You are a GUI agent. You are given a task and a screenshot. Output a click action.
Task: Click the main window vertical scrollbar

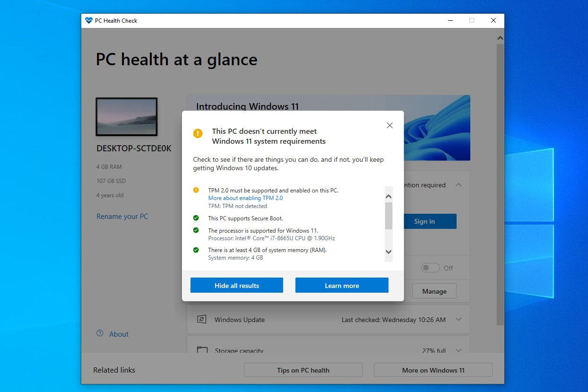tap(501, 184)
